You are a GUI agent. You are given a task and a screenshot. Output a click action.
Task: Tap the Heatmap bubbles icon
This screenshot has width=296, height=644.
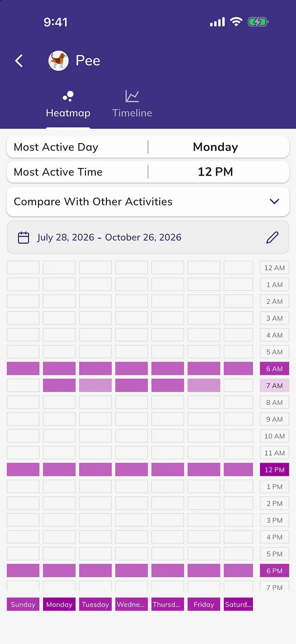click(x=68, y=96)
